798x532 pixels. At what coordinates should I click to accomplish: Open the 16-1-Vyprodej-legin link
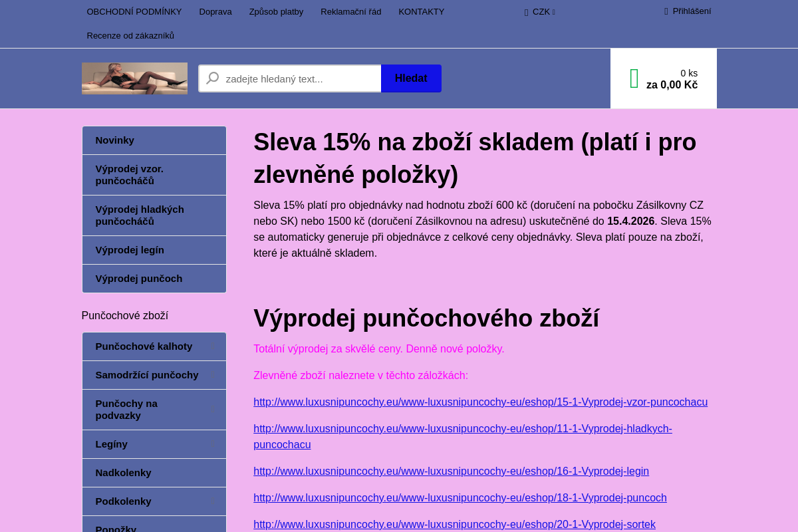click(451, 471)
